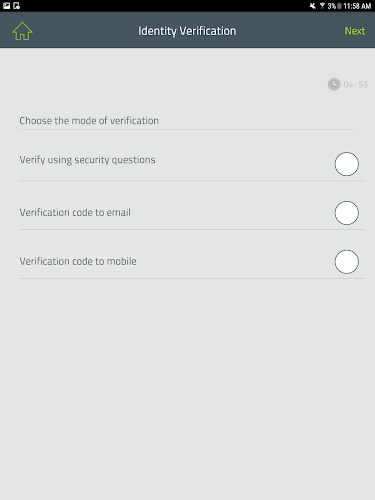Click the 3% battery percentage text
Viewport: 375px width, 500px height.
(332, 6)
